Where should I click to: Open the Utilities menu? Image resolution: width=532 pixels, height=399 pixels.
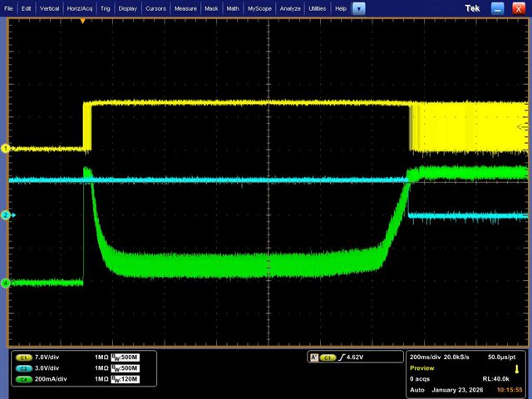pos(318,8)
